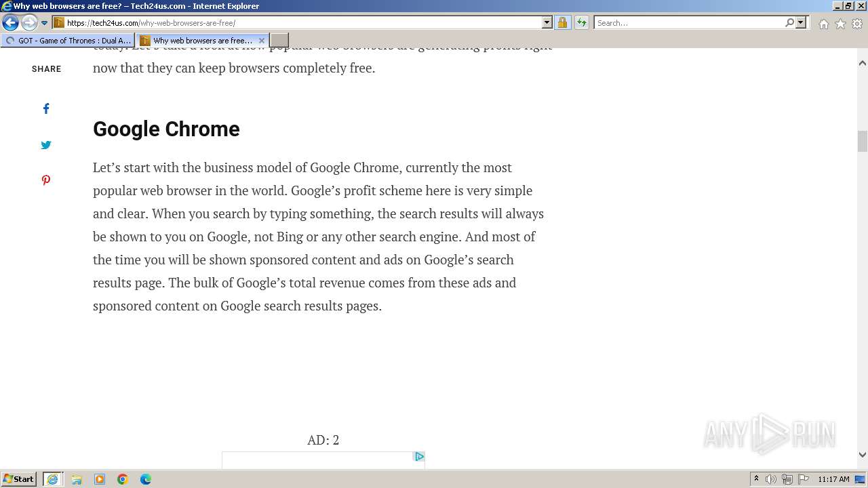This screenshot has width=868, height=488.
Task: Click the show desktop tray icon
Action: [x=861, y=479]
